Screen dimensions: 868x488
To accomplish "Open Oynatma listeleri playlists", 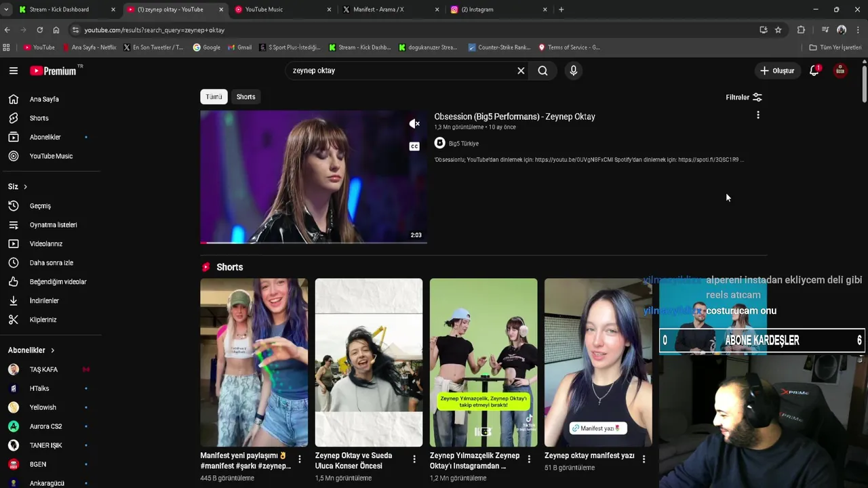I will (x=54, y=224).
